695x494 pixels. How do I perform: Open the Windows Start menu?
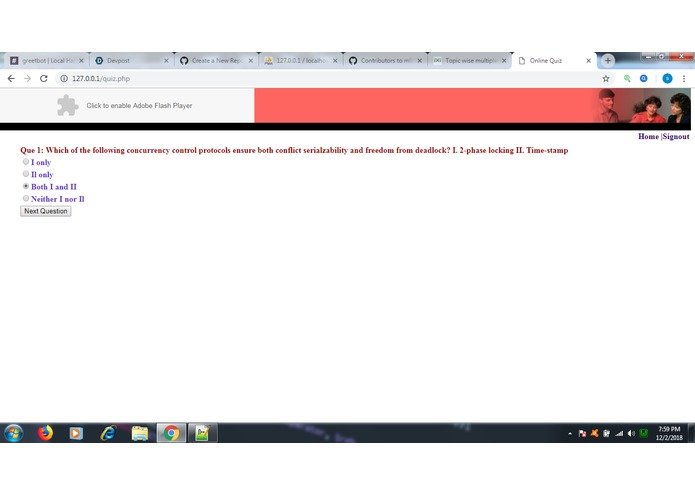(x=14, y=432)
